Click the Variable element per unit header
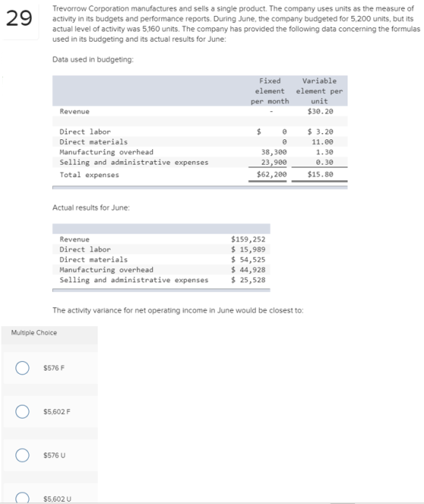Viewport: 424px width, 504px height. tap(319, 91)
